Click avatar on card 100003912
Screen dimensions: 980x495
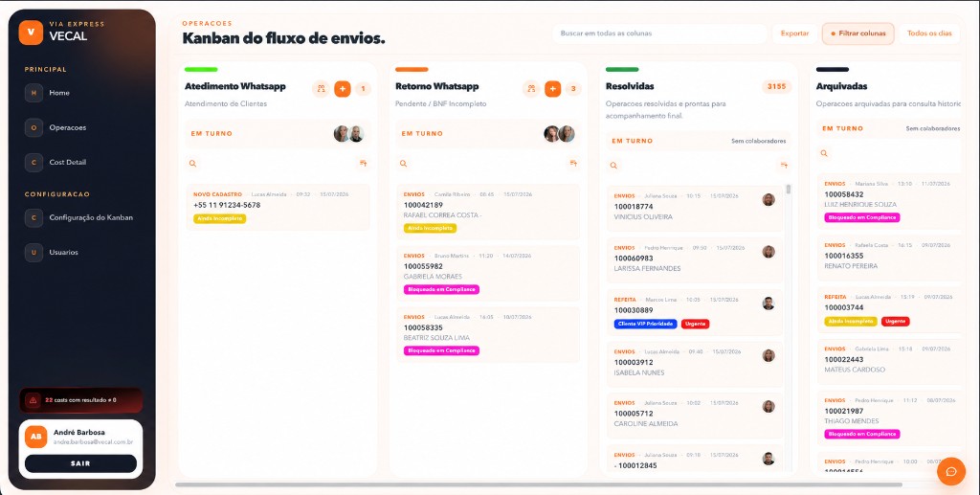coord(768,355)
